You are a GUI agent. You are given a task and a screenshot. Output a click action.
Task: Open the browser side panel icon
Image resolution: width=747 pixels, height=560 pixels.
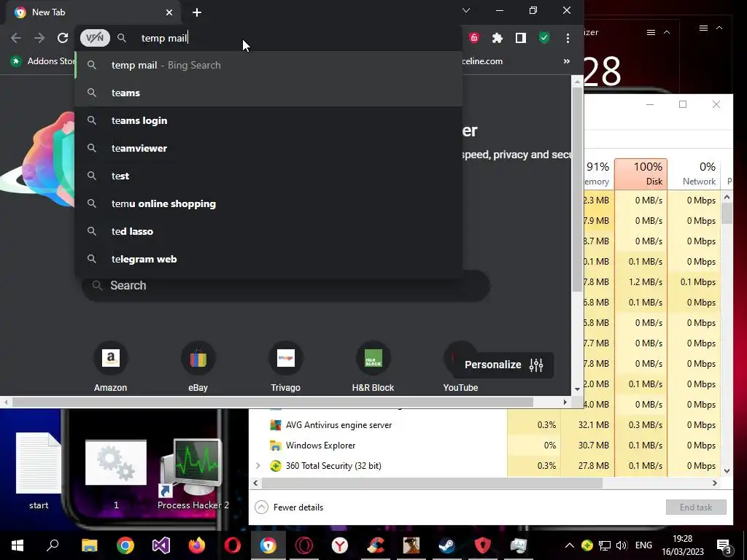pos(521,38)
